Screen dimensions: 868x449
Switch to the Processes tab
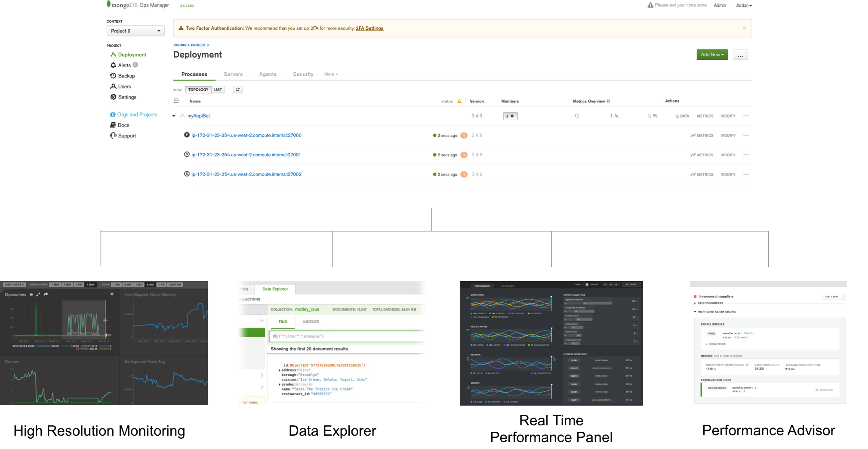(x=194, y=74)
